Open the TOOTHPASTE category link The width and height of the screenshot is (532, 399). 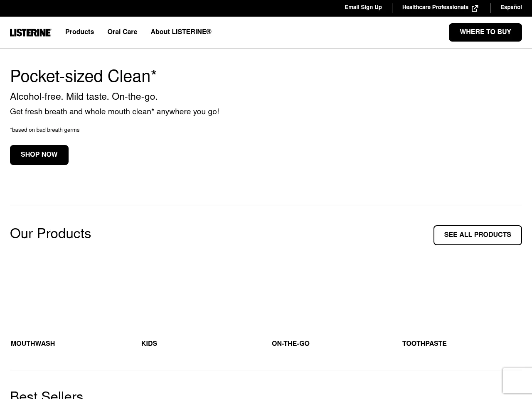pyautogui.click(x=424, y=344)
